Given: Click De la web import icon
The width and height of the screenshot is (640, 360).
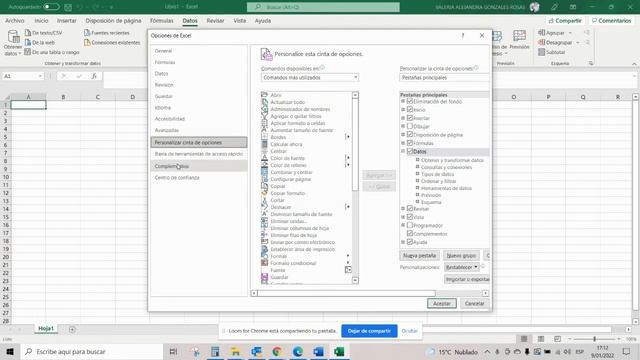Looking at the screenshot, I should click(28, 42).
